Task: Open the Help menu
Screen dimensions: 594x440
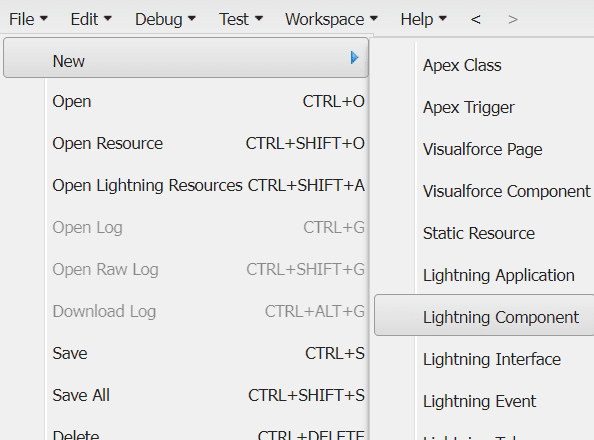Action: pos(424,19)
